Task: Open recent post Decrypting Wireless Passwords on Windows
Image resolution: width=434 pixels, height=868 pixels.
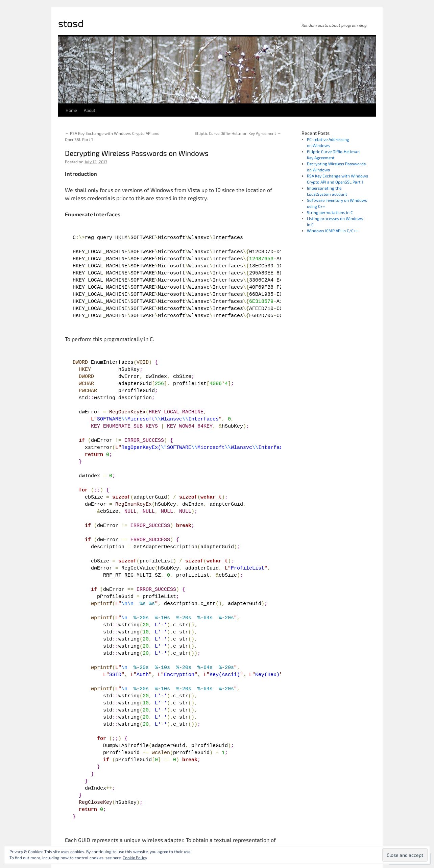Action: tap(336, 167)
